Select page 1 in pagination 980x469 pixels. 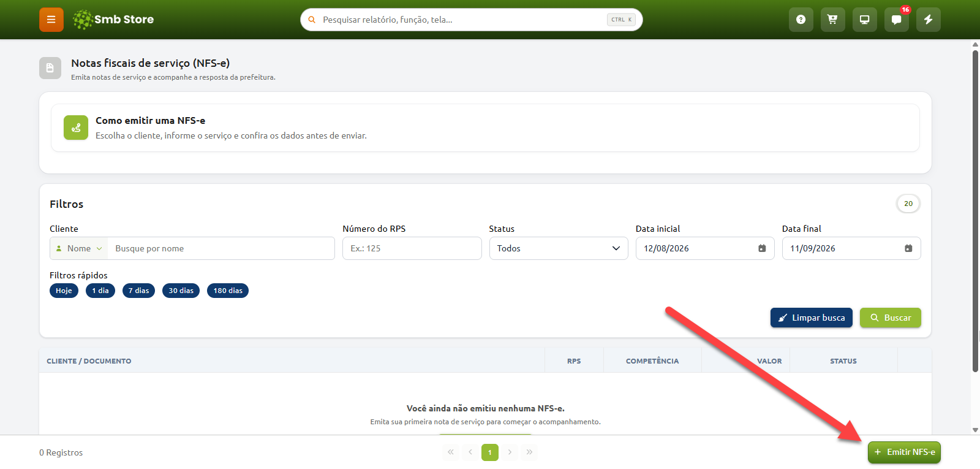tap(490, 452)
